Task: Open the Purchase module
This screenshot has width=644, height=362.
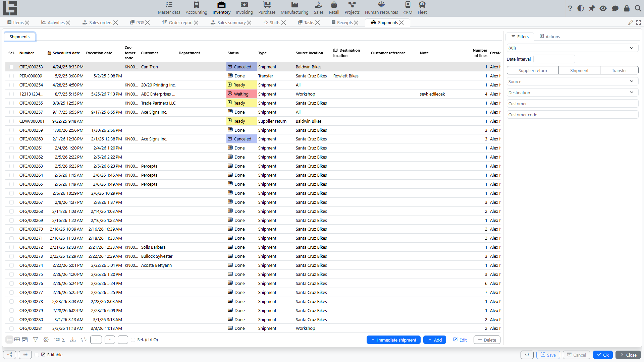Action: click(x=267, y=8)
